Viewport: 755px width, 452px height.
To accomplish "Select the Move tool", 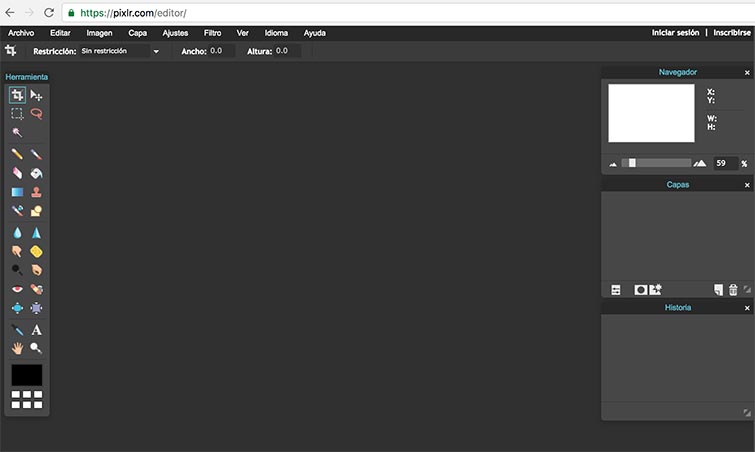I will (x=36, y=95).
